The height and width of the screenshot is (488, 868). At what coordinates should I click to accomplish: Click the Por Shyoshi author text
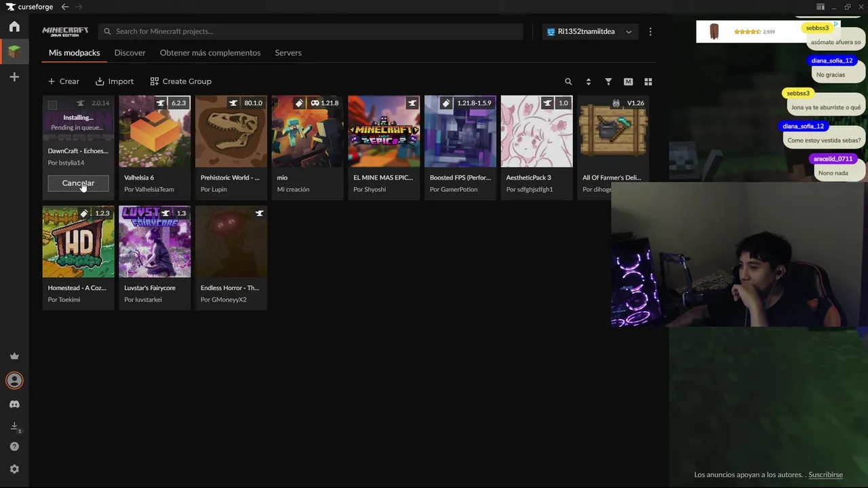coord(370,190)
